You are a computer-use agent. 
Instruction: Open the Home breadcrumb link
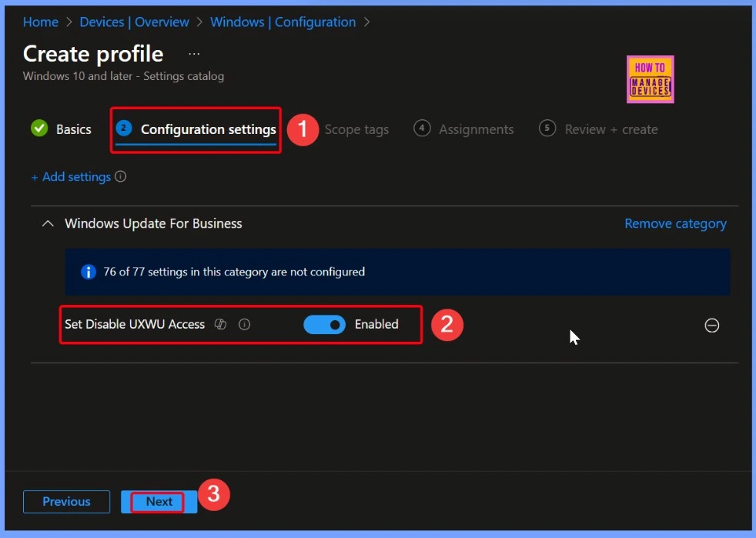click(x=41, y=22)
